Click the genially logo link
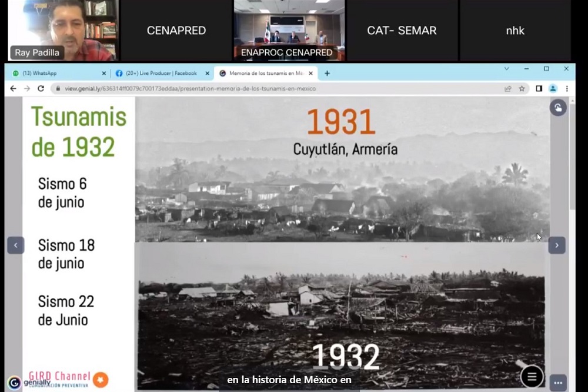Viewport: 588px width, 392px height. point(31,382)
